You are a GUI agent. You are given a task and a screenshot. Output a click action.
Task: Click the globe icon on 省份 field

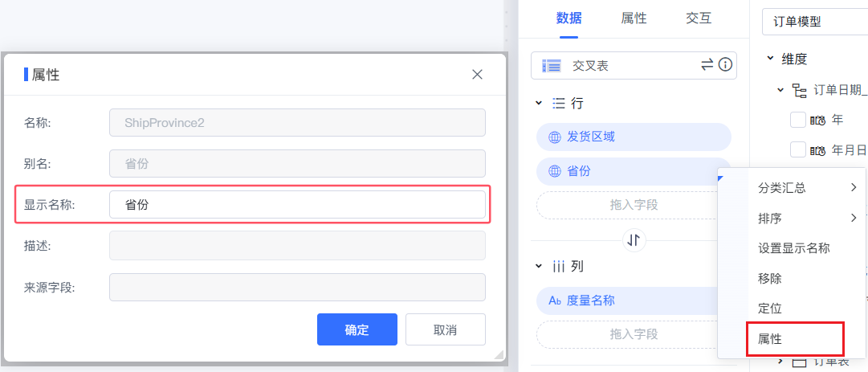(554, 172)
